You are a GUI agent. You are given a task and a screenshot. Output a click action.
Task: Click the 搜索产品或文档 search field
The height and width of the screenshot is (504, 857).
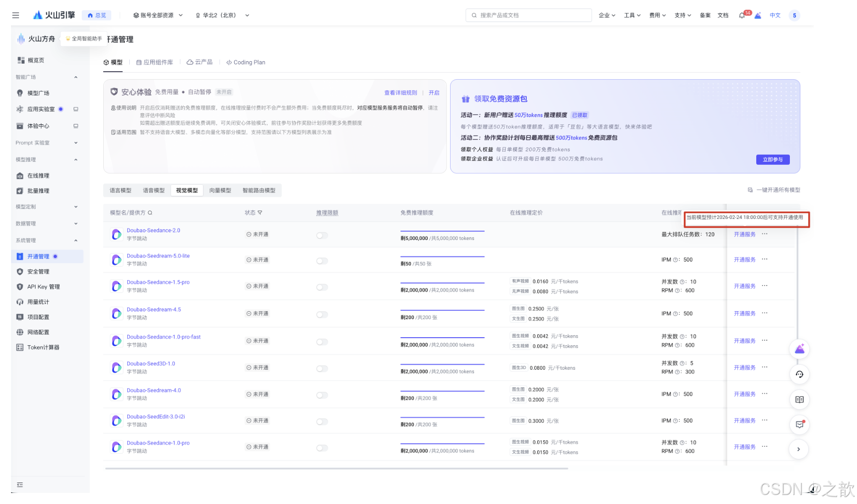pos(529,16)
